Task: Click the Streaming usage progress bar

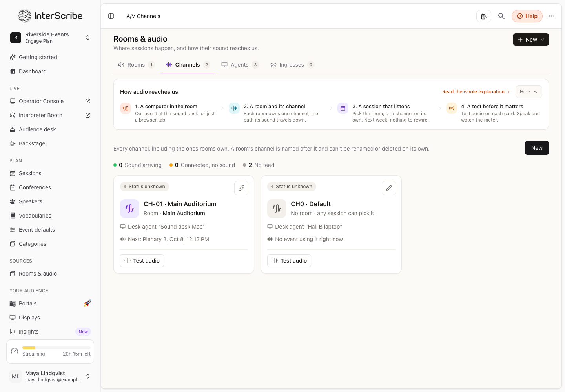Action: [56, 348]
